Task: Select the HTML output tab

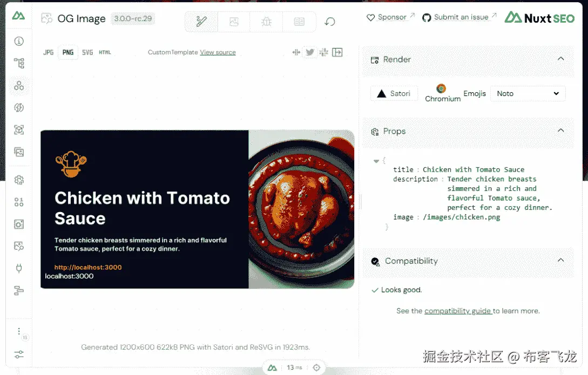Action: tap(104, 52)
